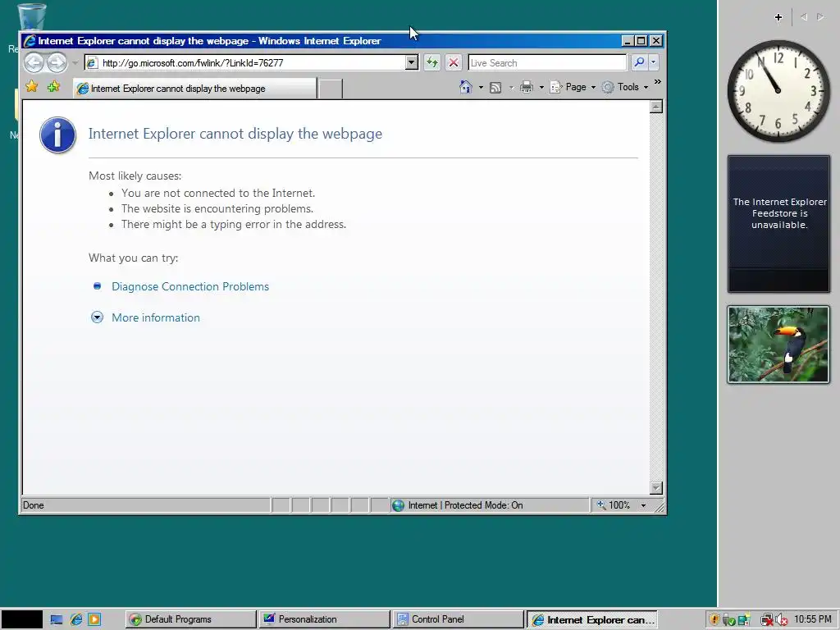The image size is (840, 630).
Task: Click the RSS Feeds icon
Action: (x=495, y=87)
